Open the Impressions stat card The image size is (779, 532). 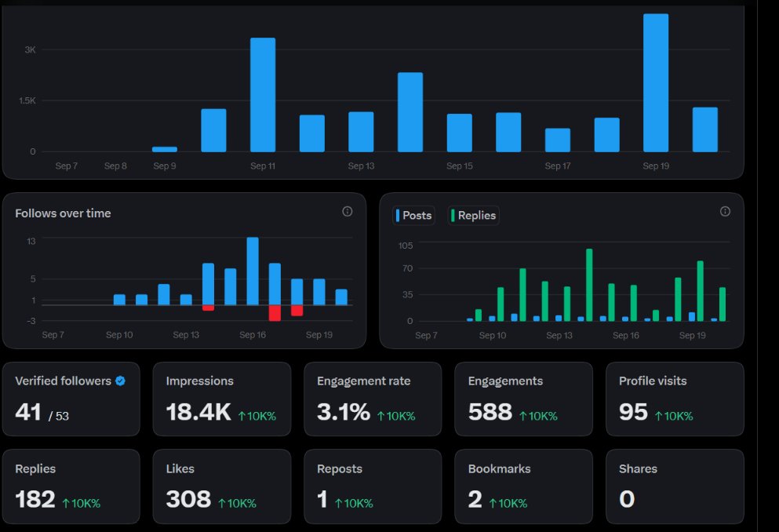(222, 399)
